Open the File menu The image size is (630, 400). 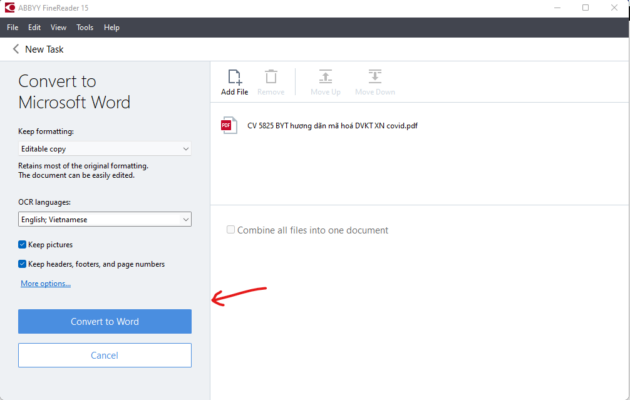tap(12, 27)
